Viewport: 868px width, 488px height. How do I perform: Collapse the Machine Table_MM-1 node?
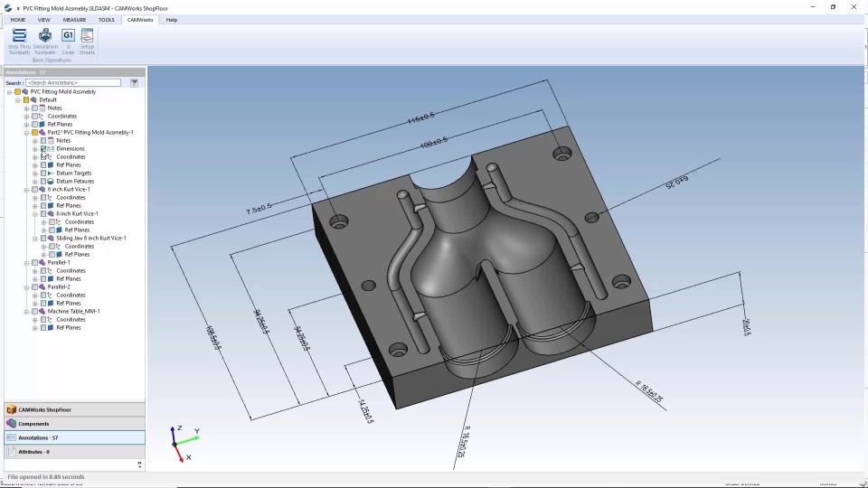point(26,312)
